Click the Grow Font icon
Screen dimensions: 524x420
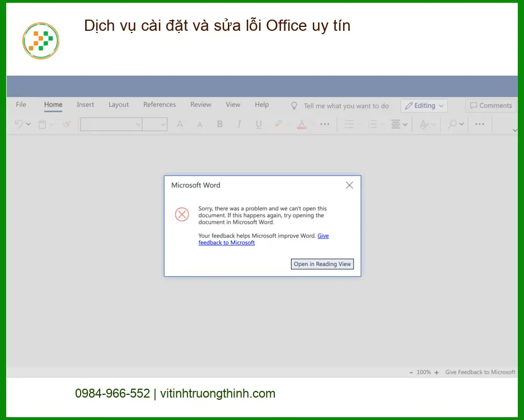tap(180, 124)
